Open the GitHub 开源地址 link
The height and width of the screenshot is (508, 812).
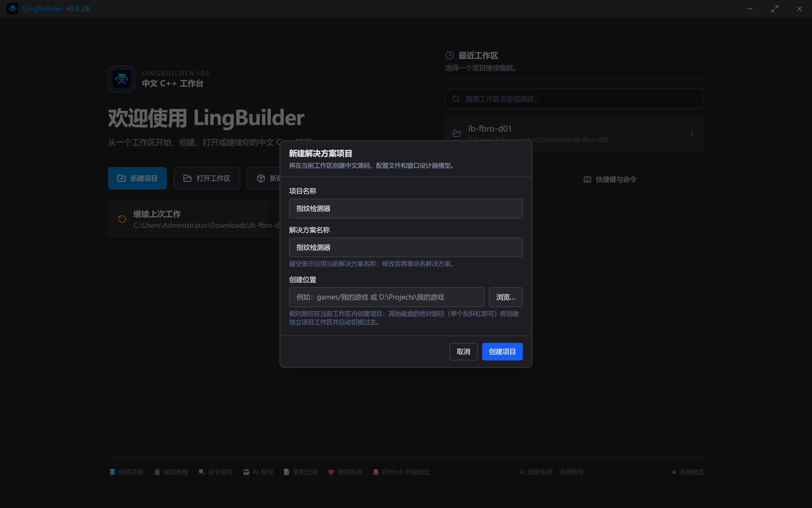(401, 472)
